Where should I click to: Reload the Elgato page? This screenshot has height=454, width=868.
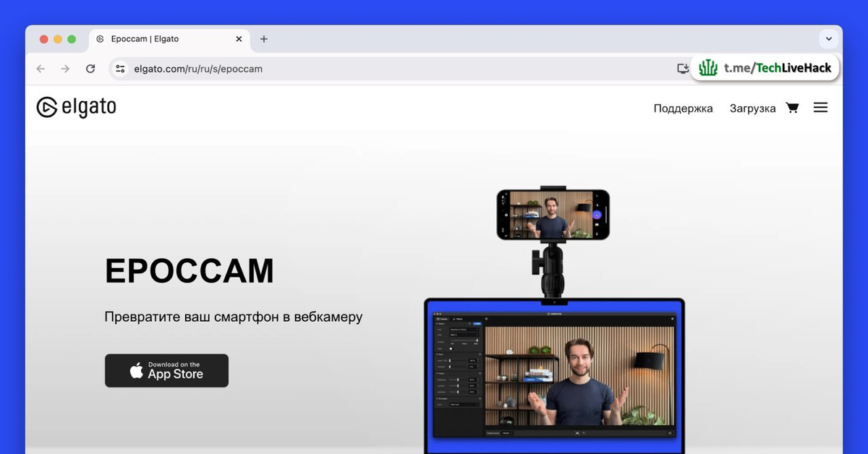(90, 69)
